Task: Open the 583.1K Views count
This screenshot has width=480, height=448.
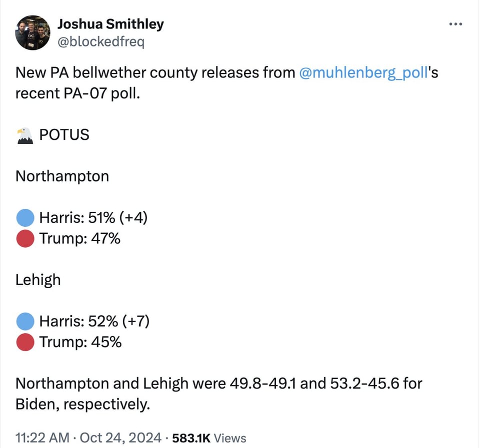Action: pos(209,438)
